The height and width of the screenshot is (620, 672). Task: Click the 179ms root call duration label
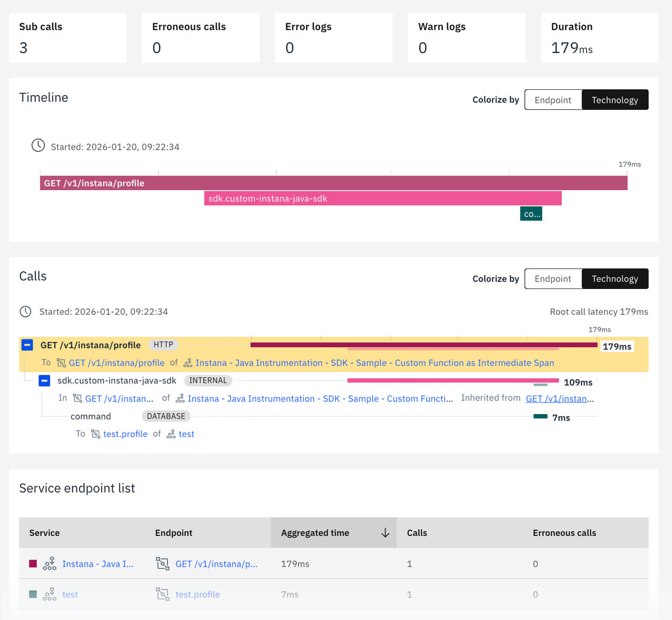point(617,347)
